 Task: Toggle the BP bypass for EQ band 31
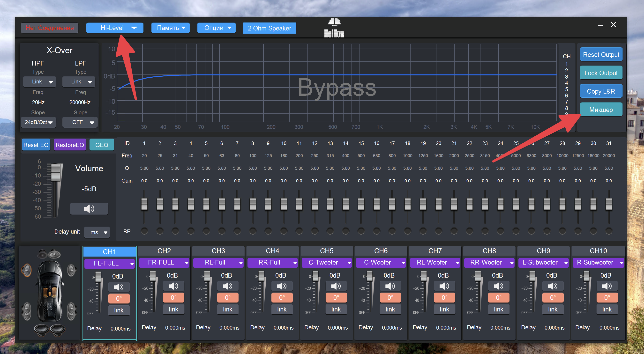click(608, 231)
